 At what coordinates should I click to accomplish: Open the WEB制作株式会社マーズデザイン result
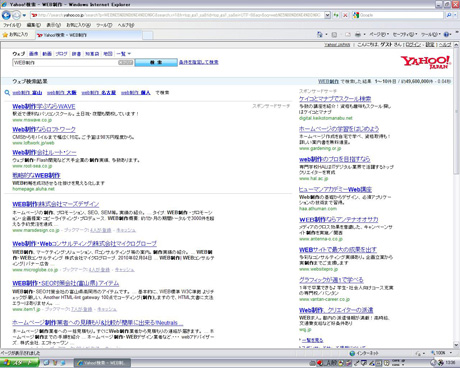[56, 204]
